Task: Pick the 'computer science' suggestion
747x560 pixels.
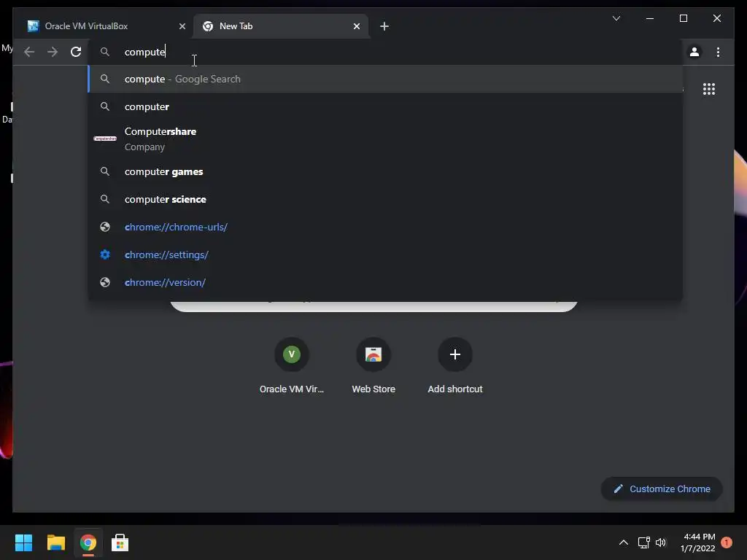Action: click(x=385, y=199)
